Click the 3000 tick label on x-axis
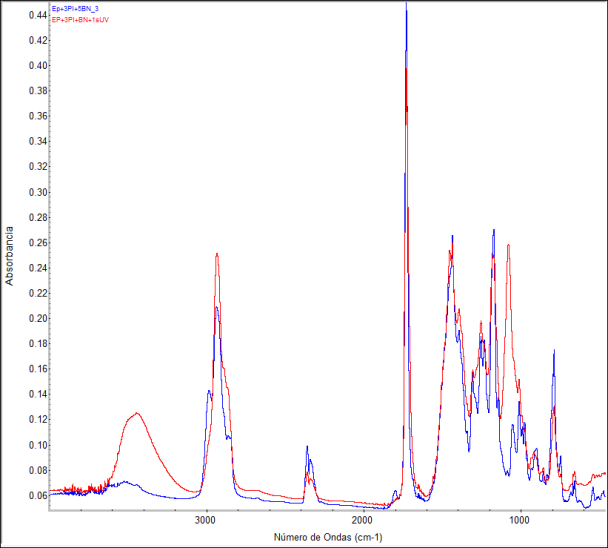608x548 pixels. (x=206, y=520)
